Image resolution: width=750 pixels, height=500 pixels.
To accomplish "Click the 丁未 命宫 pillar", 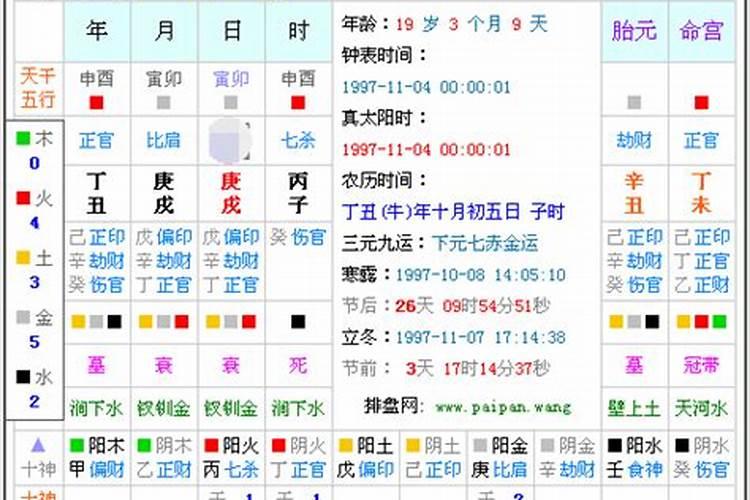I will [x=702, y=193].
